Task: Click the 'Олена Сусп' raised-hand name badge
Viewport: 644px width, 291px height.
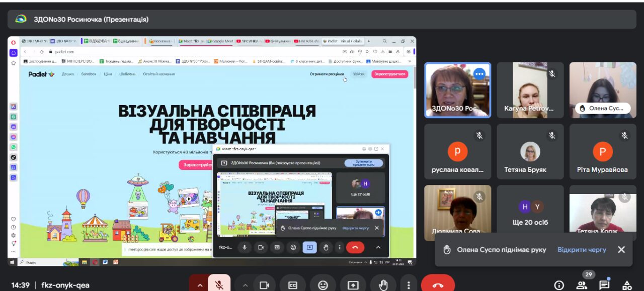Action: (x=603, y=108)
